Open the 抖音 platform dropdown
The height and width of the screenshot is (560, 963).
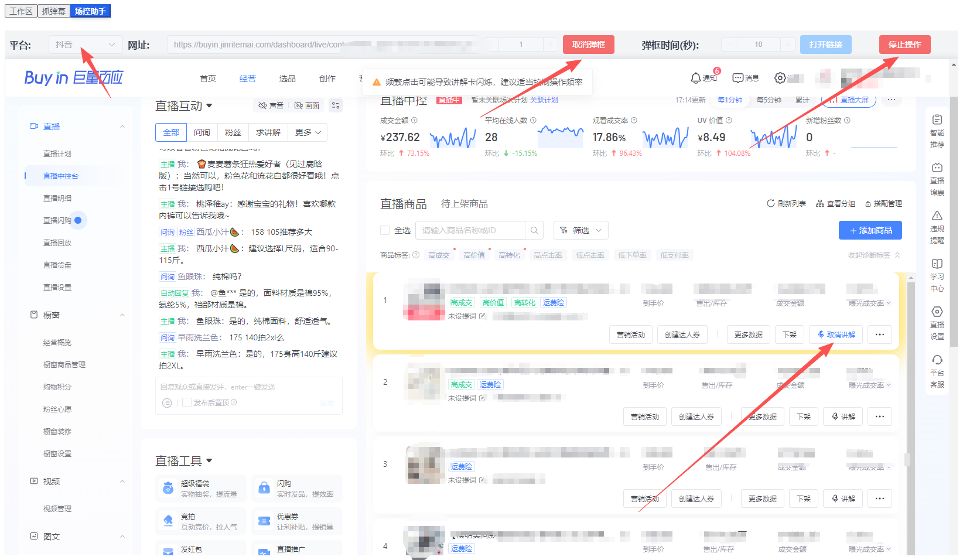point(85,44)
